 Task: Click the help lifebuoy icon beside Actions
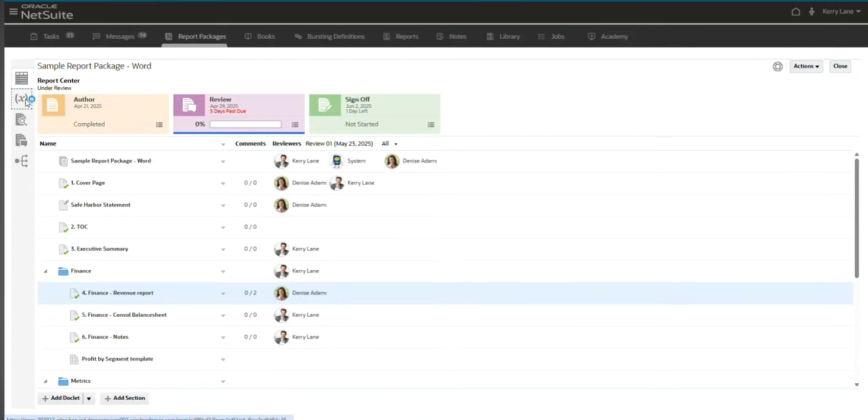click(x=777, y=66)
